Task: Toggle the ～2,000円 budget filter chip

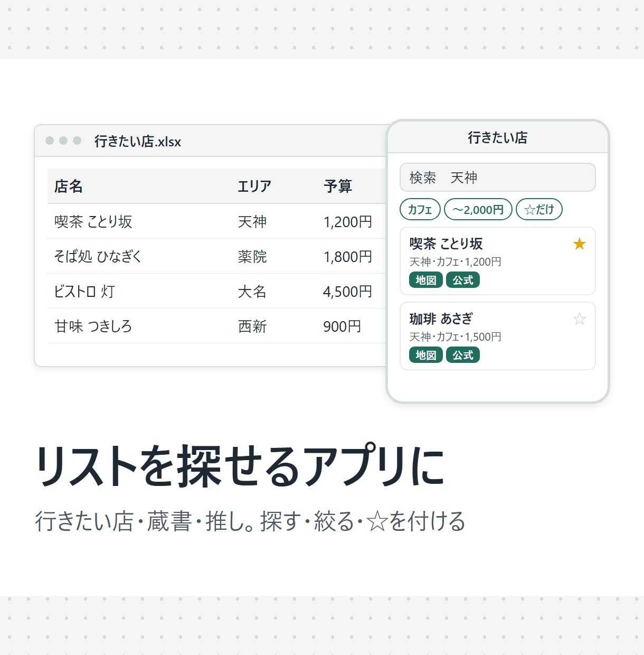Action: tap(478, 209)
